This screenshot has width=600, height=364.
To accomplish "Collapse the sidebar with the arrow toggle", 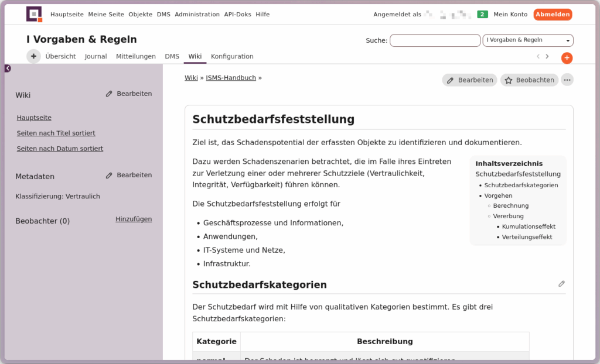I will pos(8,68).
